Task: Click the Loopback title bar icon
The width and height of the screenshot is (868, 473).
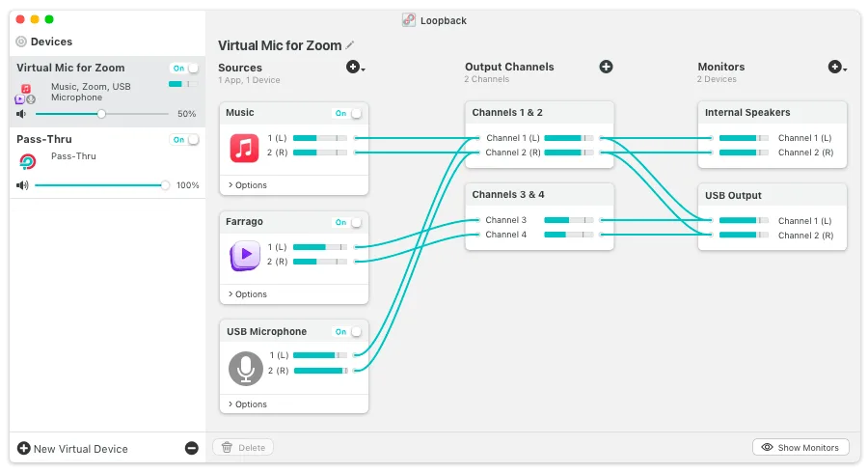Action: click(409, 20)
